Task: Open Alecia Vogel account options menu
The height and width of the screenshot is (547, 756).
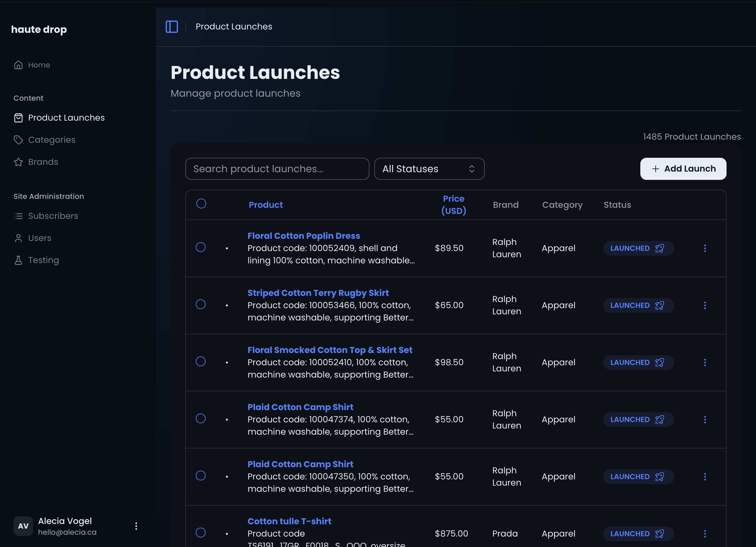Action: tap(136, 526)
